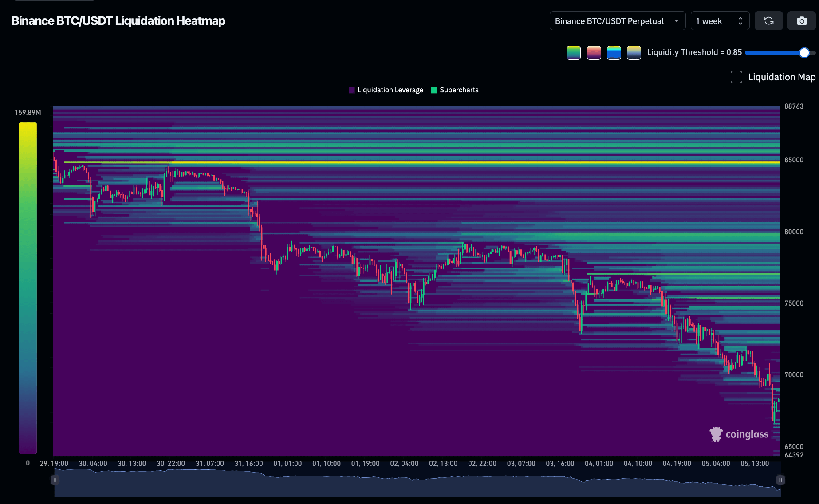The width and height of the screenshot is (819, 504).
Task: Click the refresh chart icon button
Action: point(768,21)
